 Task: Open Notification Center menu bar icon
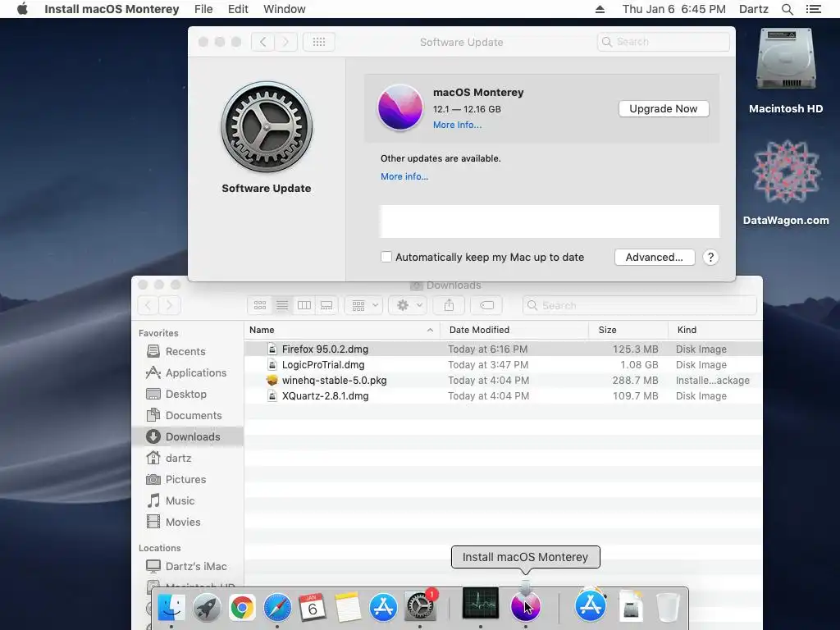coord(813,9)
